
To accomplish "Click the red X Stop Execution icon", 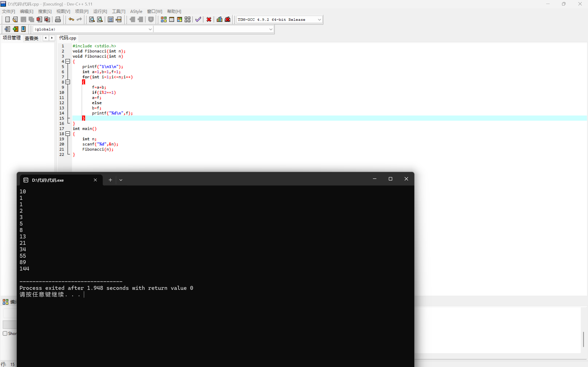I will [x=209, y=20].
